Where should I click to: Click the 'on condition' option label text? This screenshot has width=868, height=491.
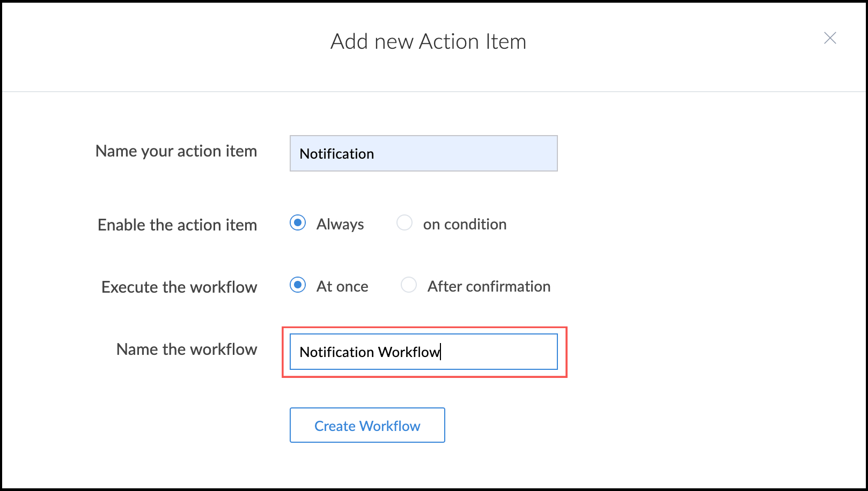pyautogui.click(x=465, y=224)
